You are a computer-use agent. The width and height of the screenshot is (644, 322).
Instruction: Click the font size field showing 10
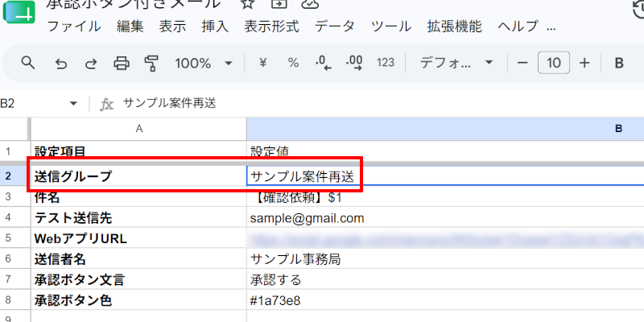554,63
